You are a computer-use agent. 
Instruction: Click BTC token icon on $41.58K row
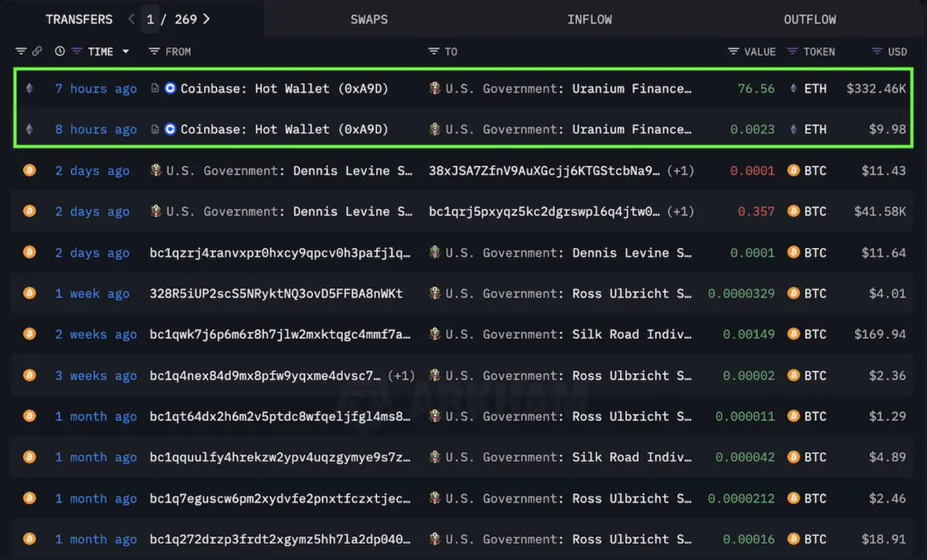coord(793,212)
